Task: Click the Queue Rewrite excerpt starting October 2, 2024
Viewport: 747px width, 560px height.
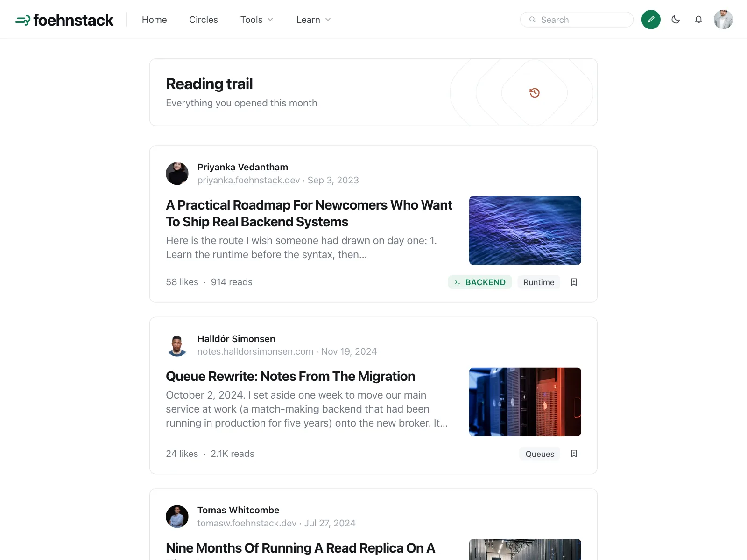Action: point(307,409)
